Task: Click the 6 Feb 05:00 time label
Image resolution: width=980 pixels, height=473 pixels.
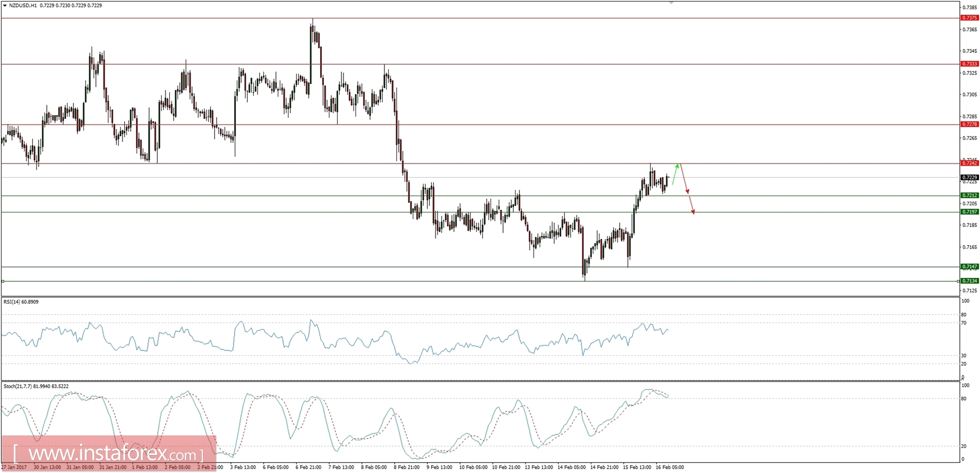Action: 275,467
